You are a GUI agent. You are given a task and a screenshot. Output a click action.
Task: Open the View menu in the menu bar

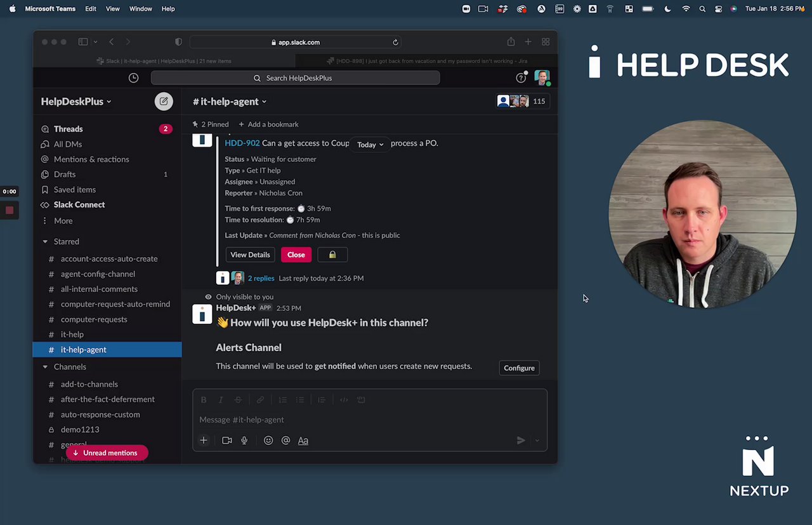[x=112, y=9]
